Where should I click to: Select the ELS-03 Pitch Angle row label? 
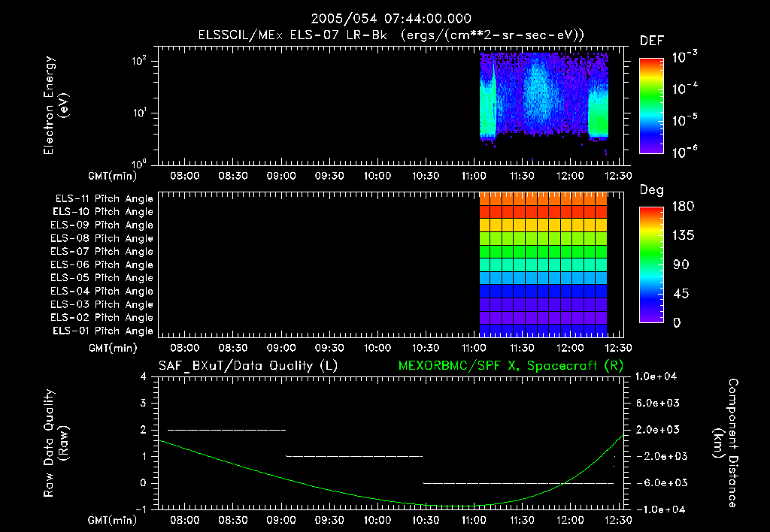(102, 304)
